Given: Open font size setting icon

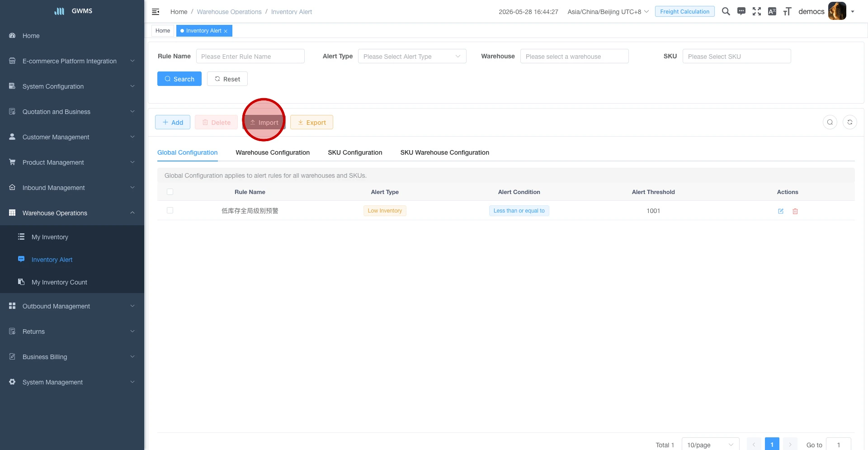Looking at the screenshot, I should pos(788,11).
